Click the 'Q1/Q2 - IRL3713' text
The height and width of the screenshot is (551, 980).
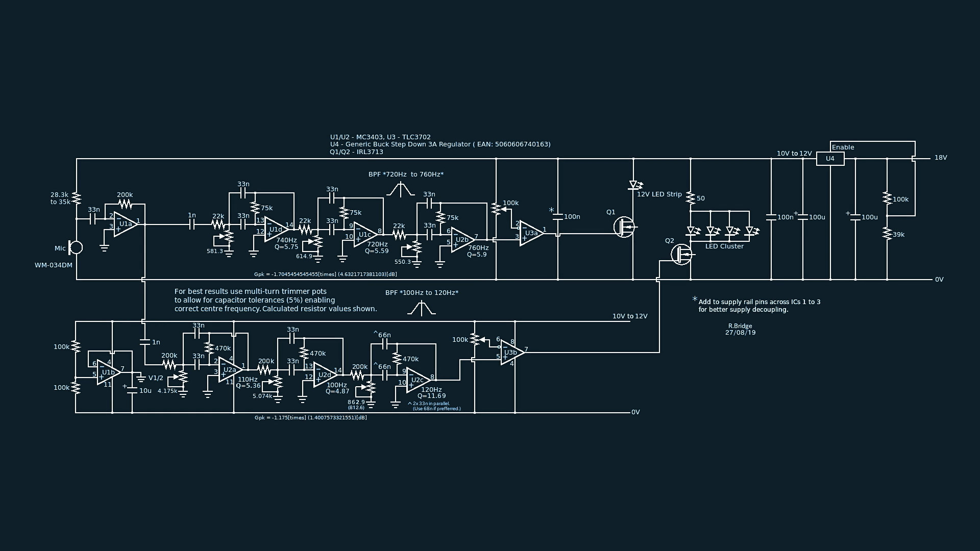(x=356, y=152)
